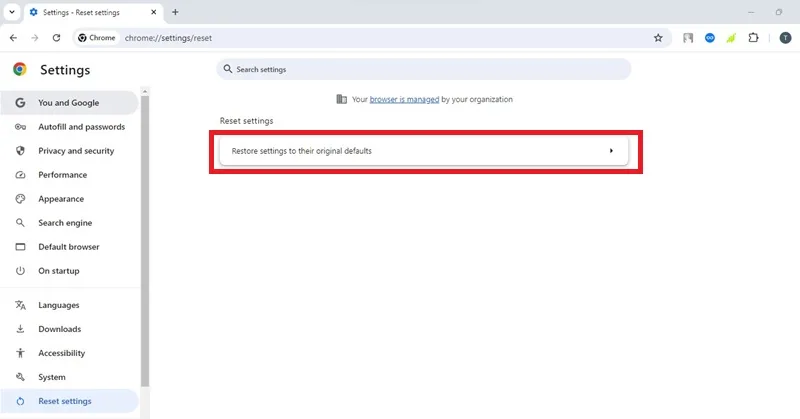
Task: Click the magnifier icon in Search settings
Action: 228,69
